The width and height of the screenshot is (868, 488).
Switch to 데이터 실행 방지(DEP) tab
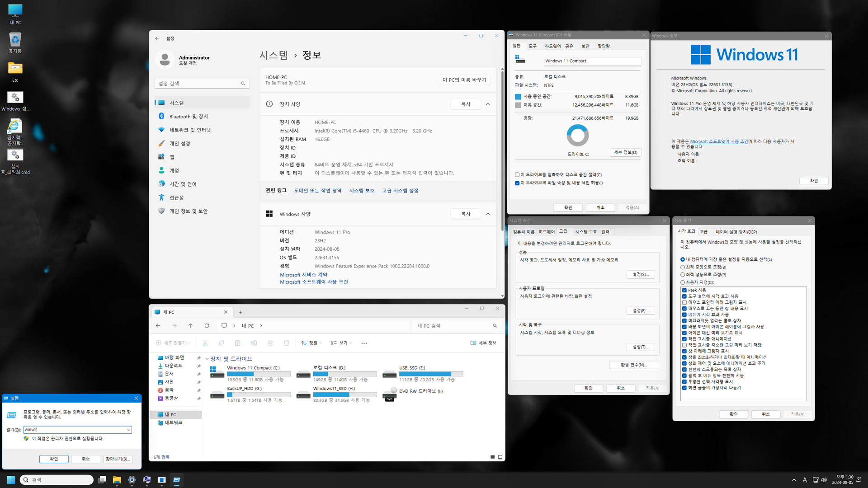[x=736, y=232]
